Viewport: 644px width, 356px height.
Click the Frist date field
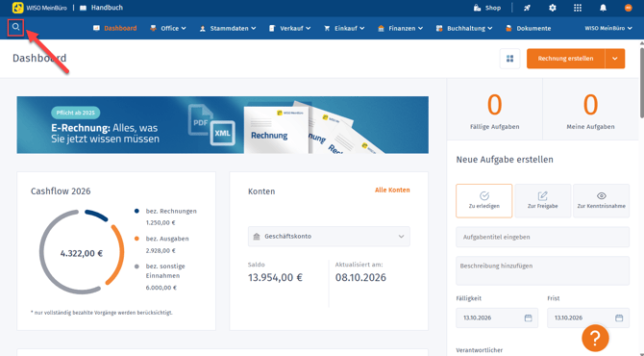[587, 318]
